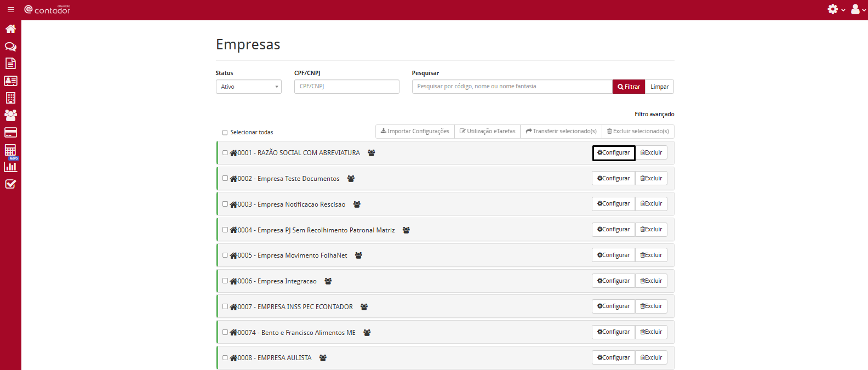Expand the user profile menu in header

[x=858, y=9]
